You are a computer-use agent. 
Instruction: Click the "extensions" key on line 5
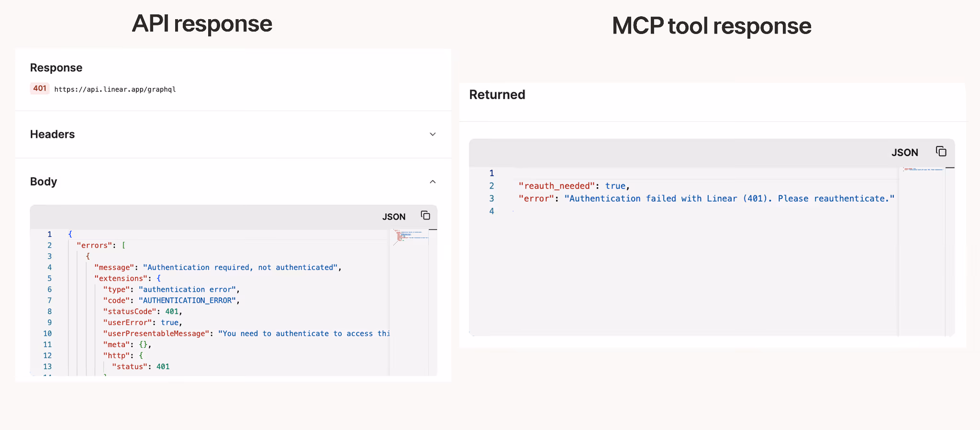pos(121,278)
